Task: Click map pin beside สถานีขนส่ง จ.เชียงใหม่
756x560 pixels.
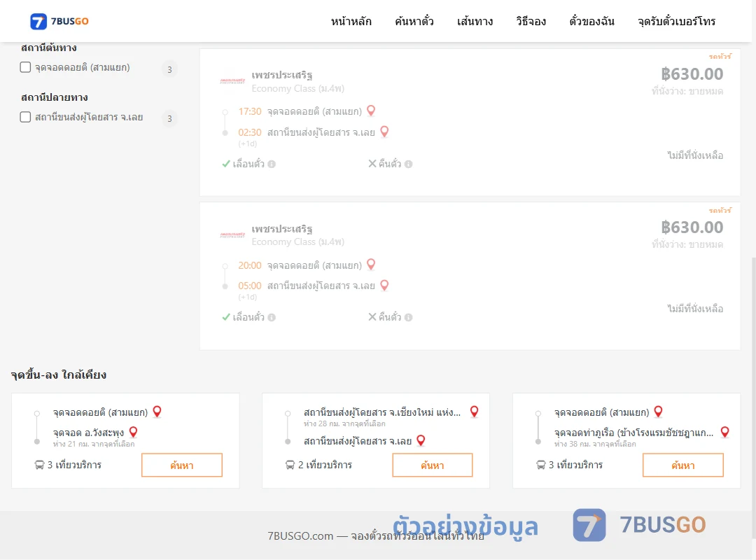Action: coord(474,412)
